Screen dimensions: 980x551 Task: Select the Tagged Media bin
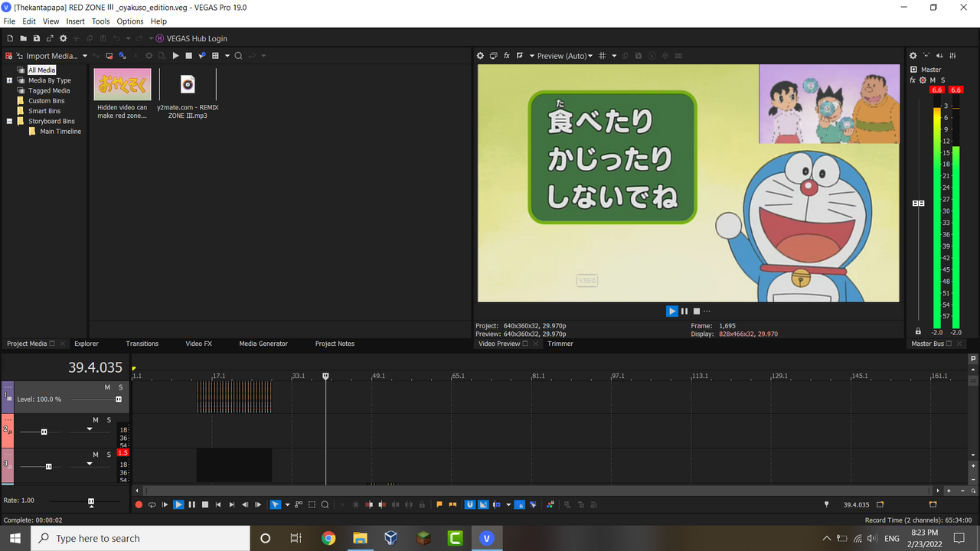(x=49, y=90)
